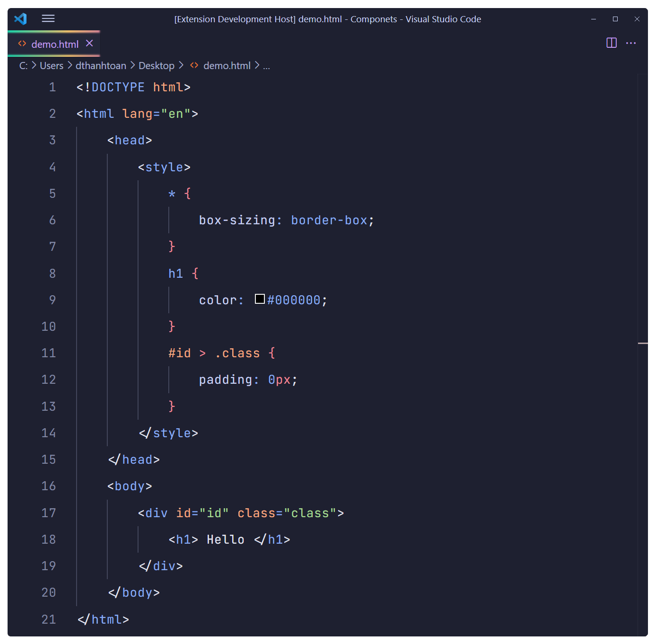Click the Visual Studio Code logo icon
This screenshot has width=656, height=644.
coord(20,19)
